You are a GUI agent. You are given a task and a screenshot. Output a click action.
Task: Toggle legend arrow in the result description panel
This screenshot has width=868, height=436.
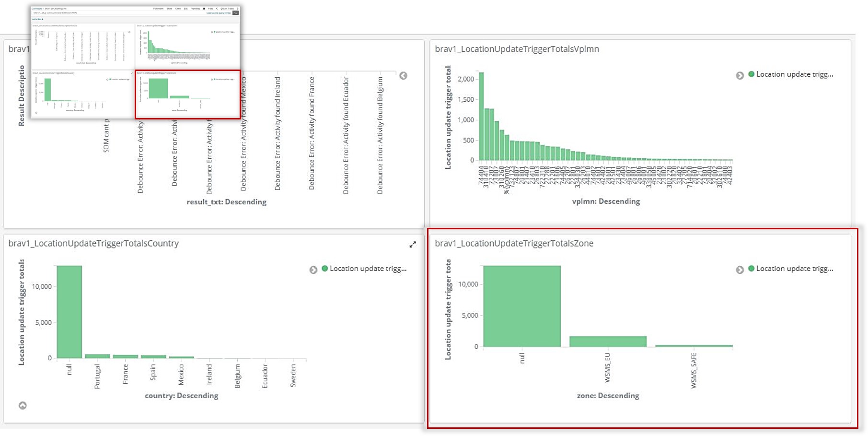[x=404, y=76]
